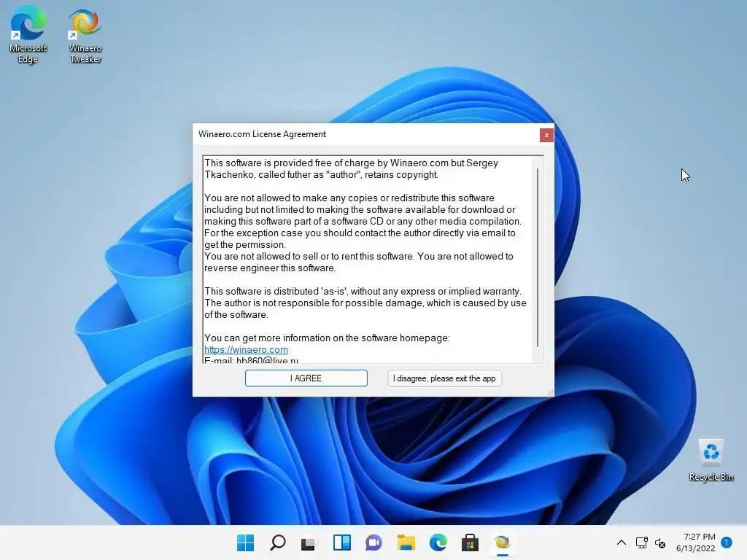Screen dimensions: 747x560
Task: Select Winaero Tweaker desktop shortcut
Action: [x=85, y=36]
